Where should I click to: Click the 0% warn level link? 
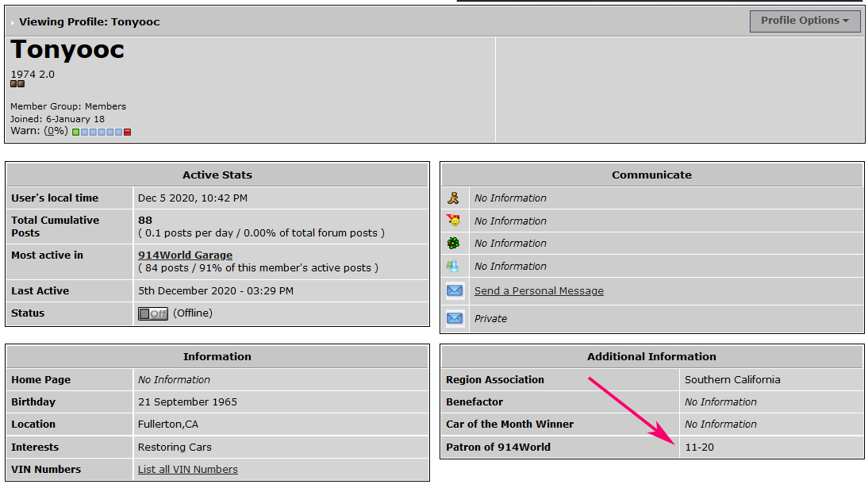coord(56,131)
